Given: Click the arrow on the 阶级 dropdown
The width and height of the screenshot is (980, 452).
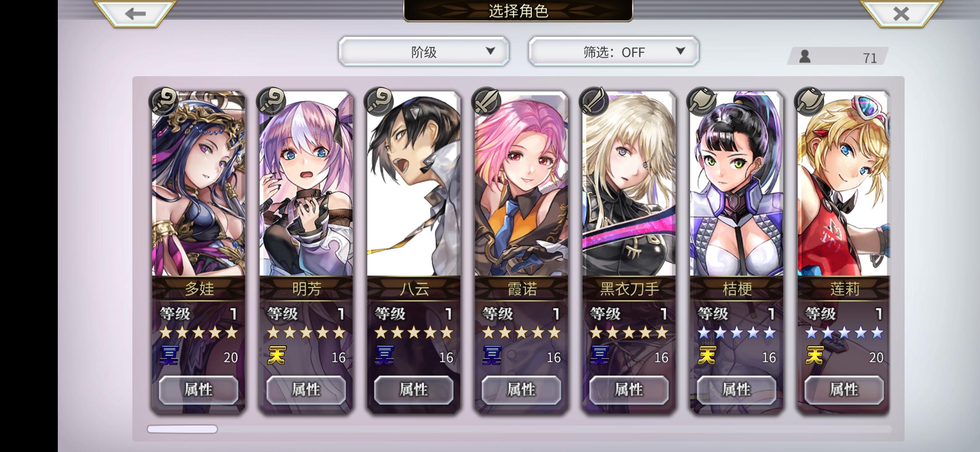Looking at the screenshot, I should (490, 51).
